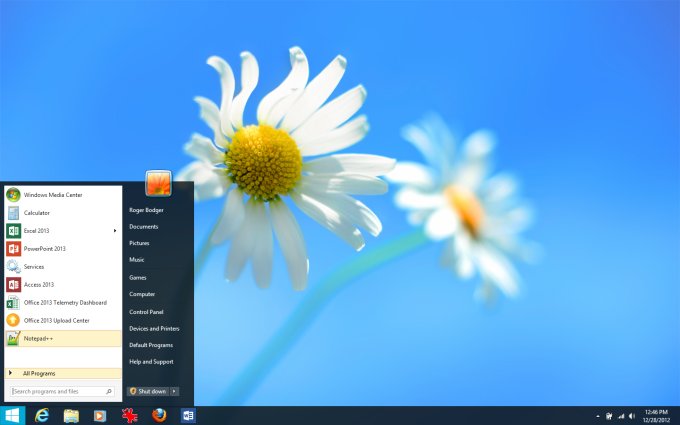This screenshot has width=680, height=425.
Task: Open the Shut down options arrow
Action: tap(174, 391)
